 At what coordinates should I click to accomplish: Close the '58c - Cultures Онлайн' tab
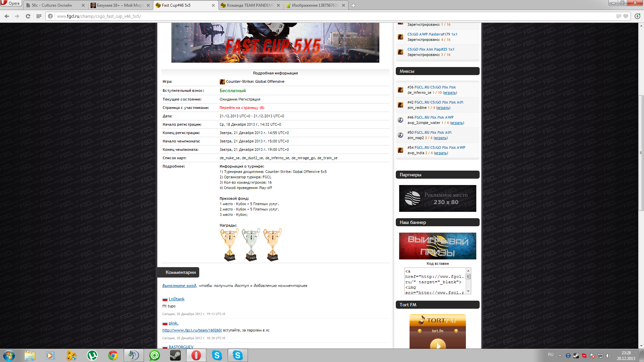83,5
